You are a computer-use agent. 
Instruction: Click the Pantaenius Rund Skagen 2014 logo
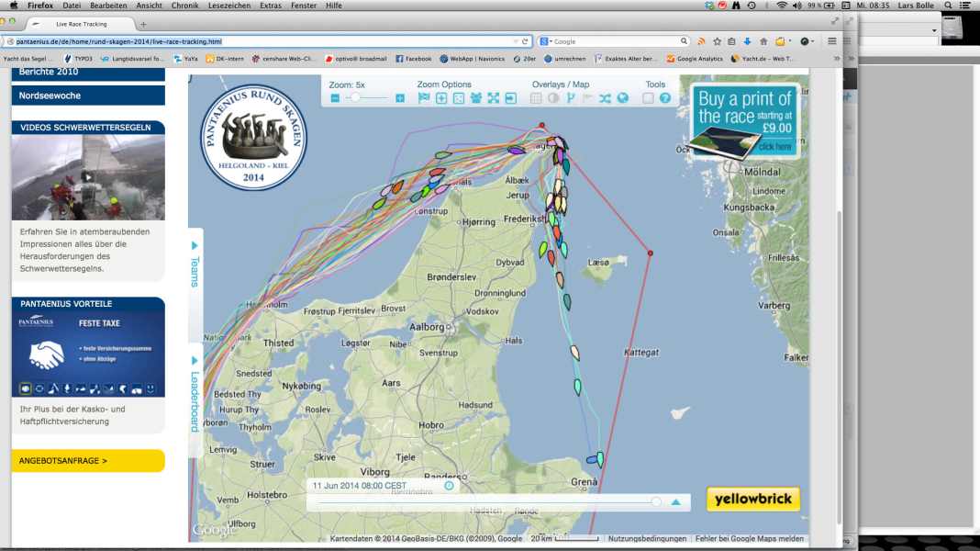[254, 138]
